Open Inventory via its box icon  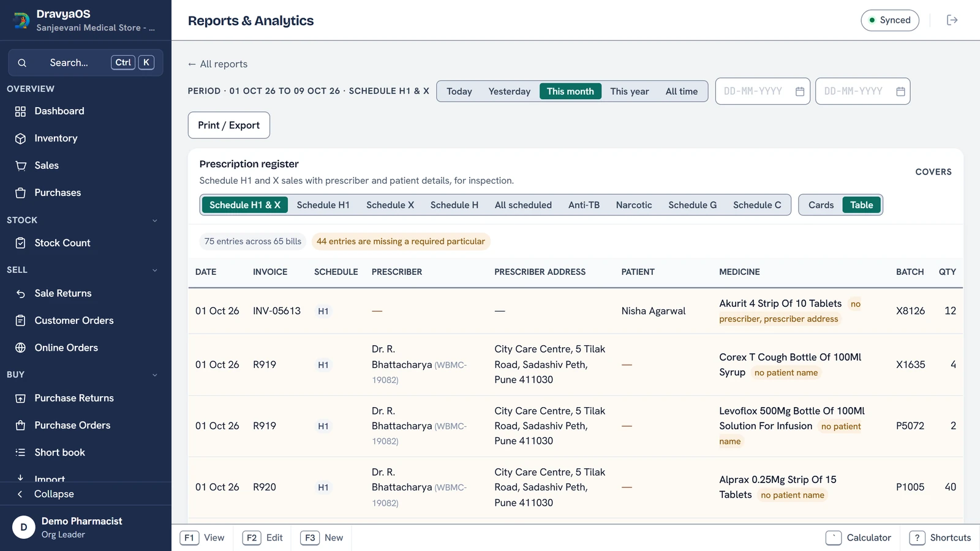[20, 138]
